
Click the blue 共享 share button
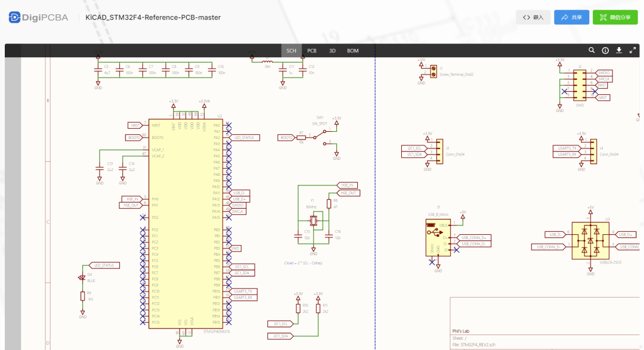click(571, 17)
